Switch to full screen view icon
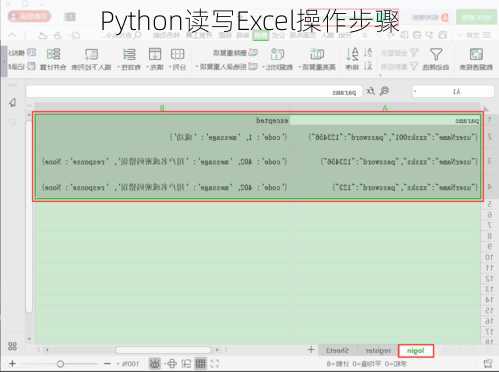 pyautogui.click(x=215, y=364)
